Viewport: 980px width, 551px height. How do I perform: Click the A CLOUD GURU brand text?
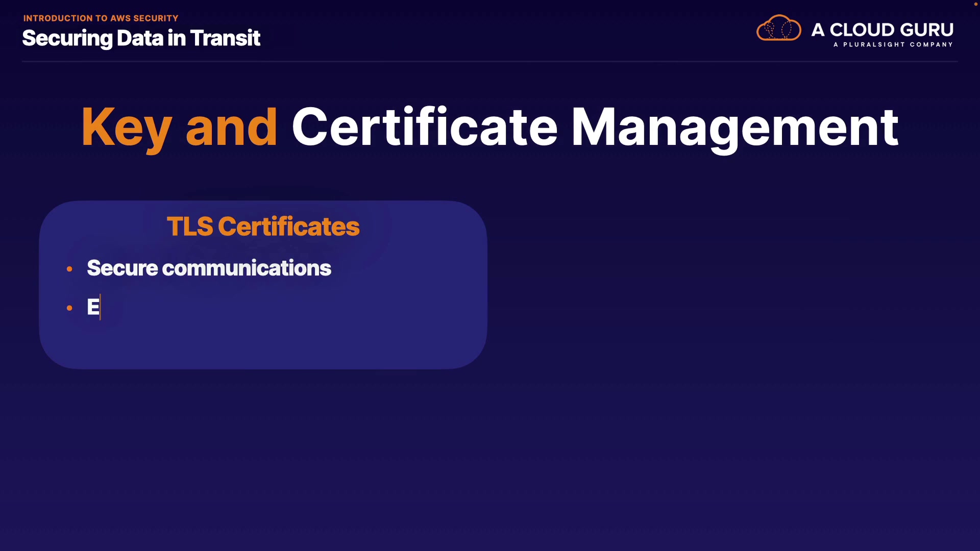pyautogui.click(x=882, y=30)
